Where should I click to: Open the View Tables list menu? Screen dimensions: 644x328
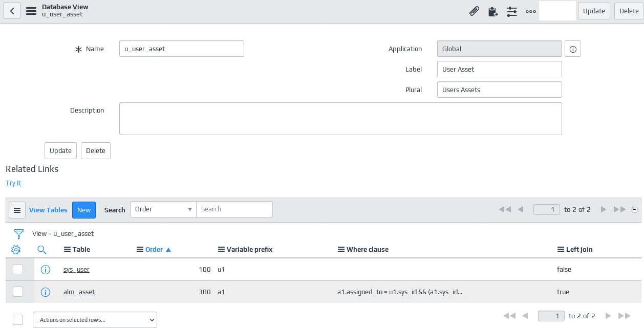pos(17,210)
